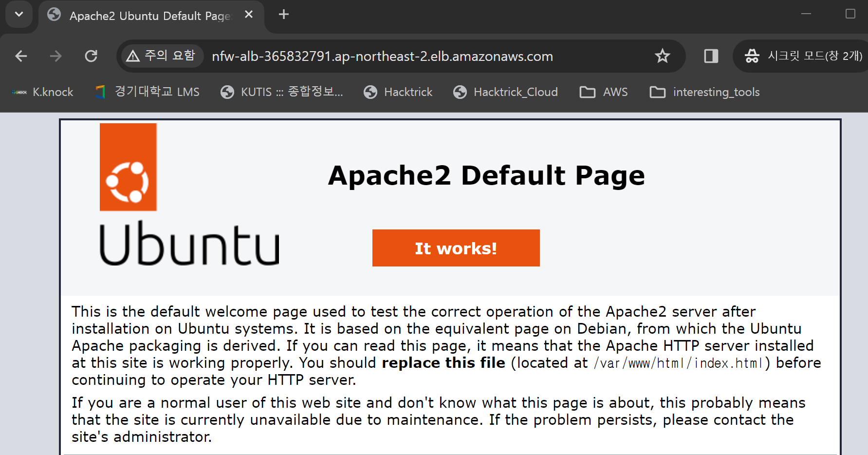
Task: Open a new tab with the plus icon
Action: pos(284,15)
